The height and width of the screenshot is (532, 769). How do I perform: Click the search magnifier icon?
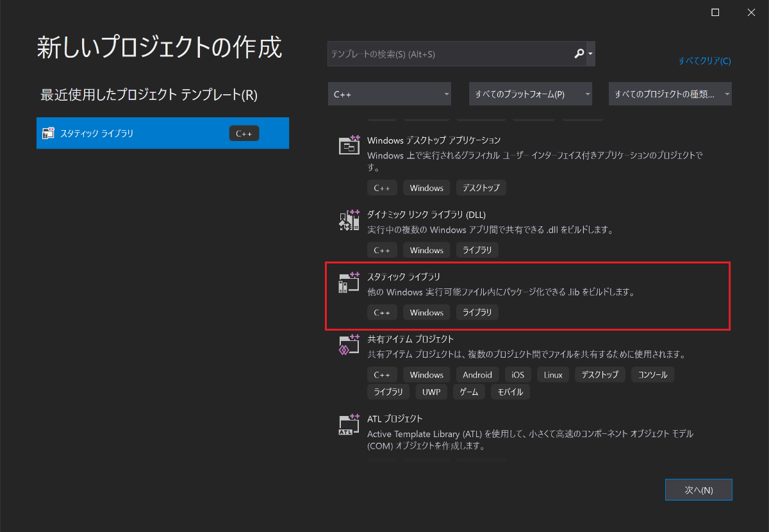pyautogui.click(x=579, y=54)
